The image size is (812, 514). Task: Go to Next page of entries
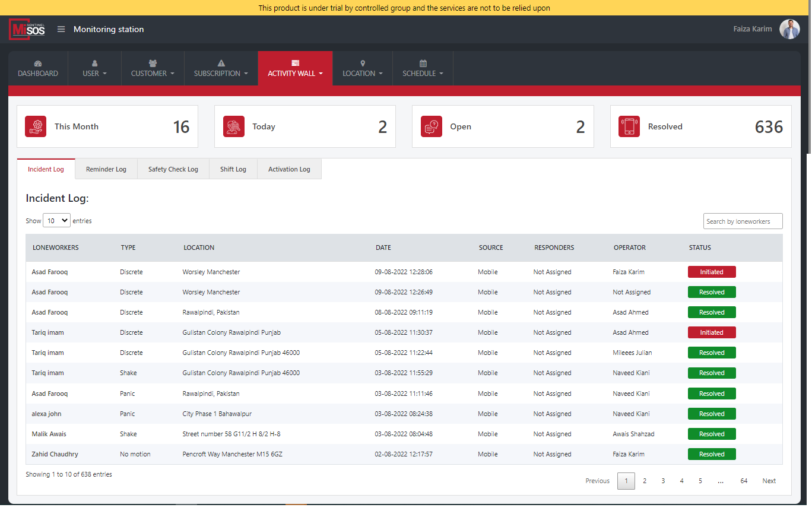[769, 481]
